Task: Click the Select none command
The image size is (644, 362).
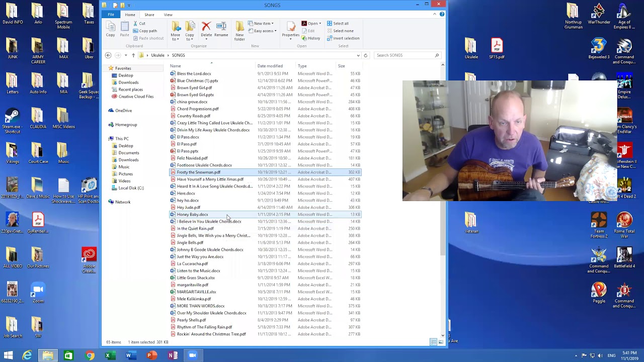Action: (x=340, y=31)
